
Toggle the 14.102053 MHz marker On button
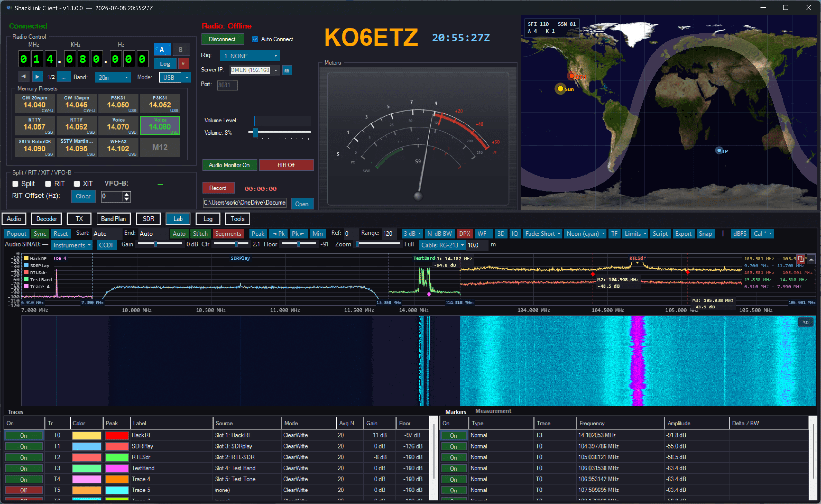pyautogui.click(x=453, y=435)
